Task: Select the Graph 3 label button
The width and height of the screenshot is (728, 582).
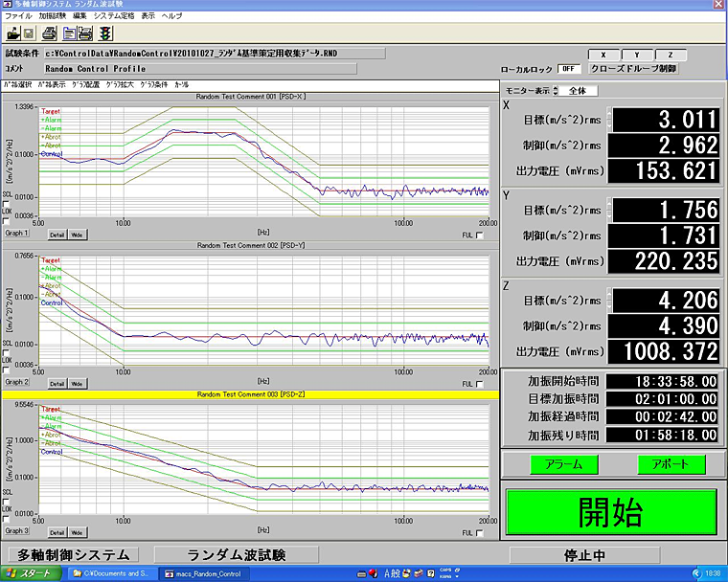Action: 16,530
